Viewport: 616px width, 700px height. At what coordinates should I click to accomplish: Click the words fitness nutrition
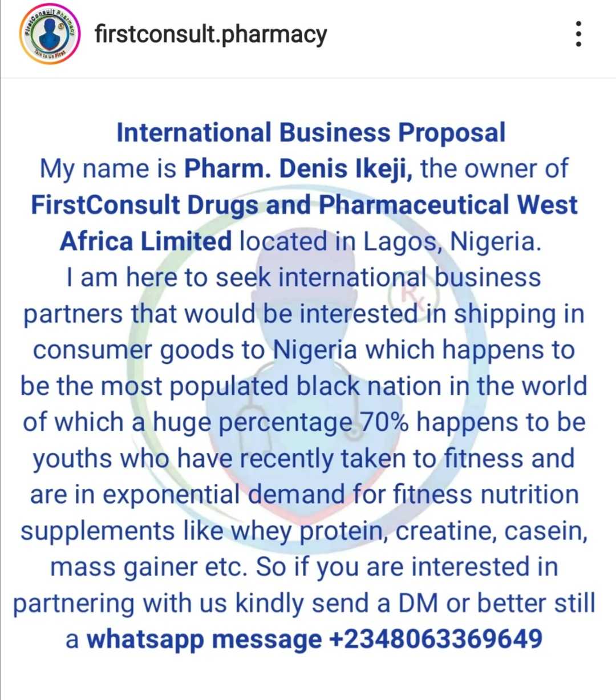(486, 495)
